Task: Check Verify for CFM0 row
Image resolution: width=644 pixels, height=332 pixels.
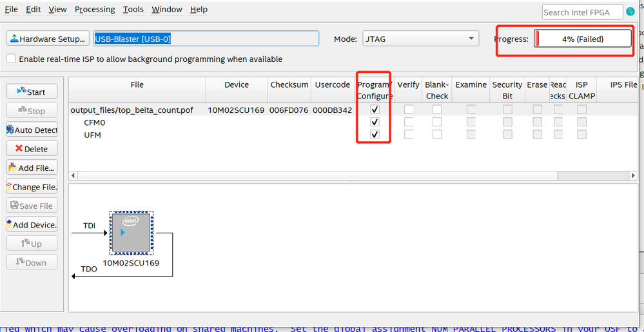Action: click(409, 122)
